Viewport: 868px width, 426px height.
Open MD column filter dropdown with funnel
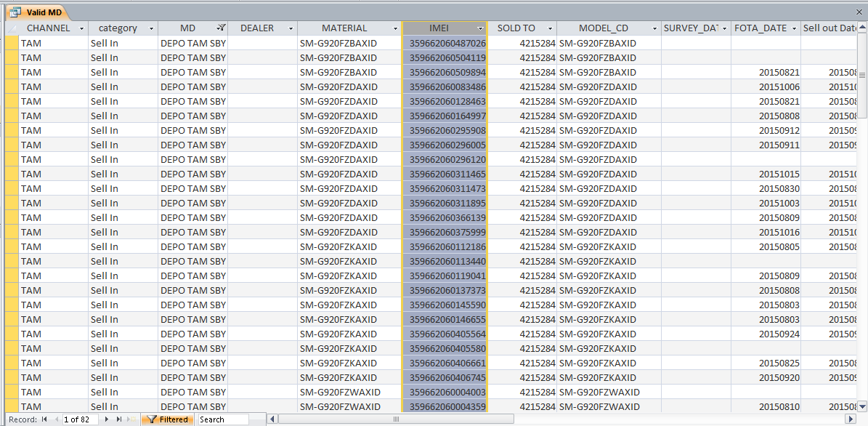click(x=221, y=28)
